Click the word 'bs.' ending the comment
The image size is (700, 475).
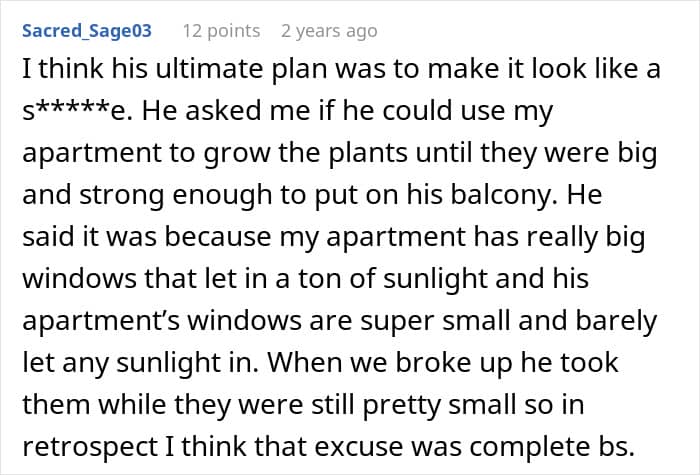(616, 446)
